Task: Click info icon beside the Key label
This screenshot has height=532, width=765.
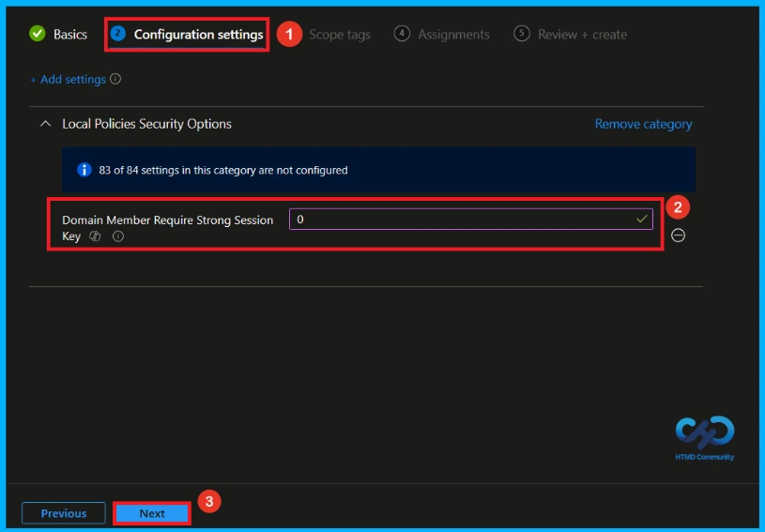Action: click(118, 236)
